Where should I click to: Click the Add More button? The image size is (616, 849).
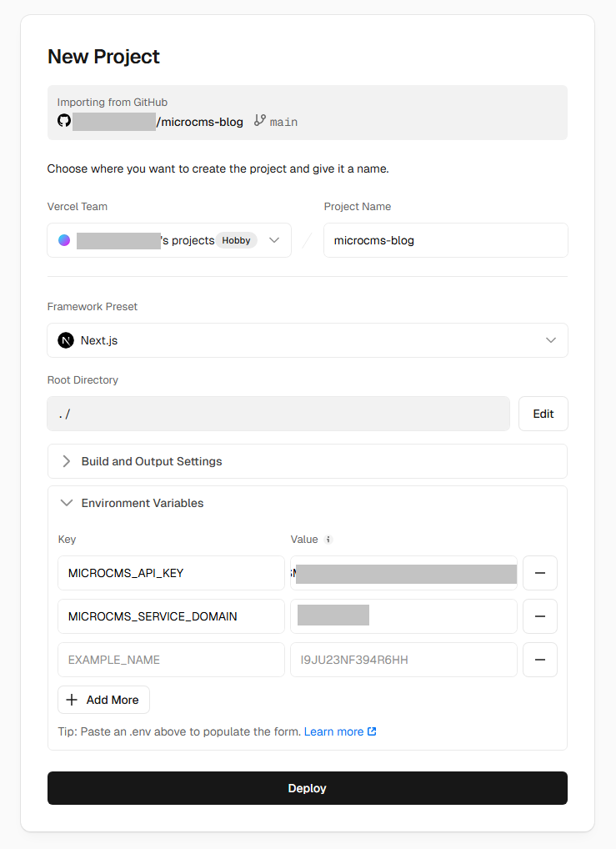(103, 699)
